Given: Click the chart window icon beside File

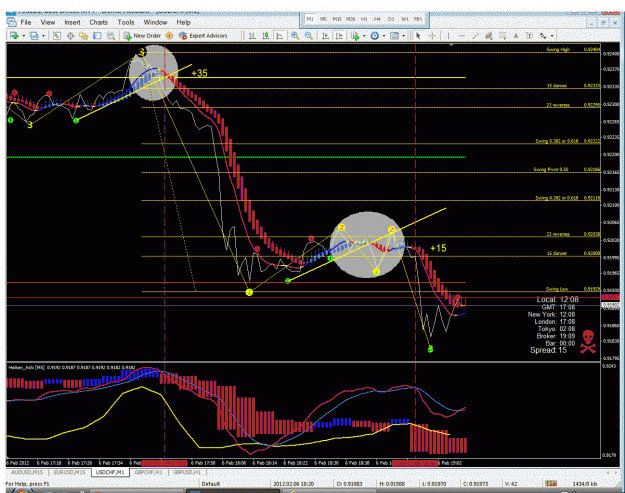Looking at the screenshot, I should tap(12, 22).
